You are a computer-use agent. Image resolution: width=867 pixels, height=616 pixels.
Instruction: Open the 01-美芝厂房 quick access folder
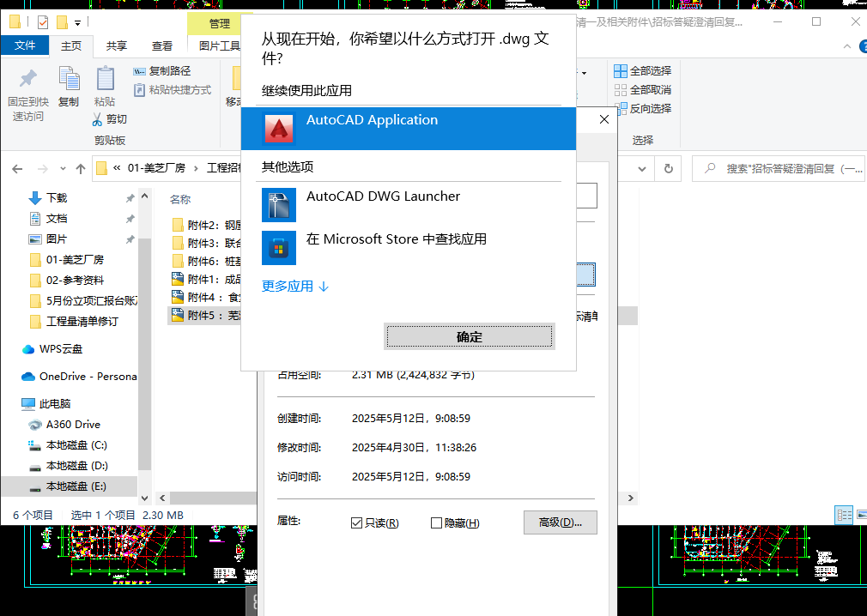pyautogui.click(x=75, y=260)
